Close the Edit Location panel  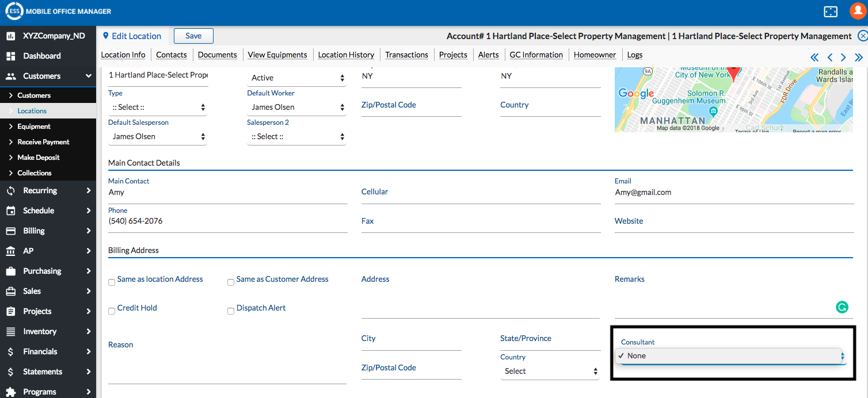click(x=862, y=36)
